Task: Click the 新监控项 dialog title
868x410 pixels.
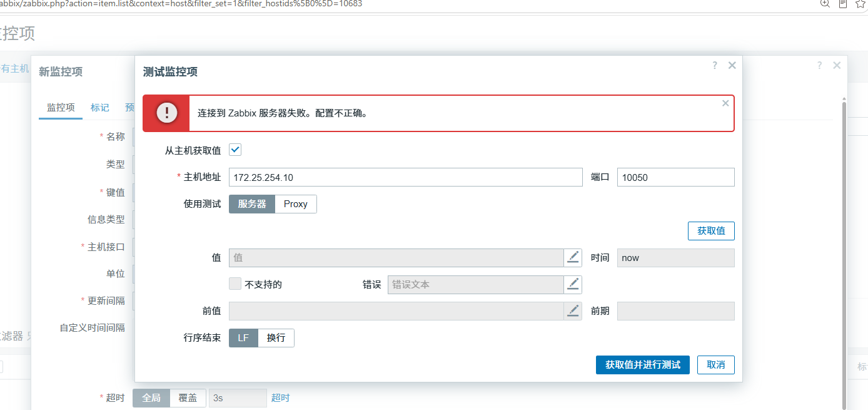Action: tap(61, 72)
